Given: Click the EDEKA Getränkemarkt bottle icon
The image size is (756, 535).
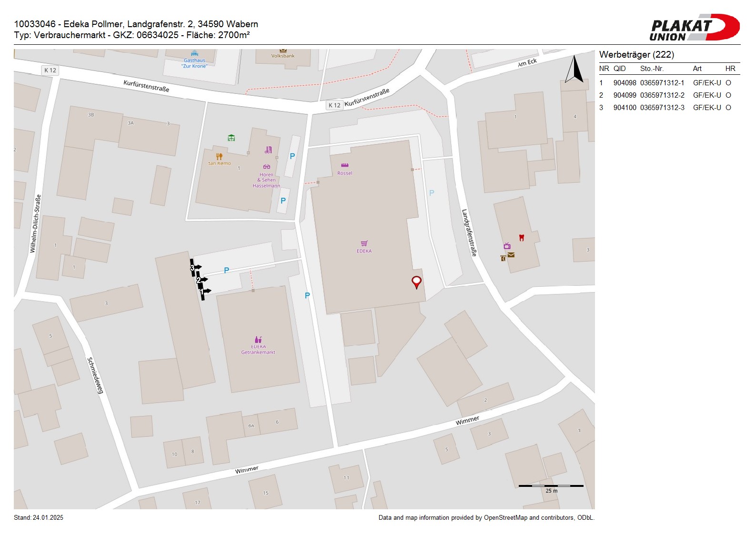Looking at the screenshot, I should point(258,340).
